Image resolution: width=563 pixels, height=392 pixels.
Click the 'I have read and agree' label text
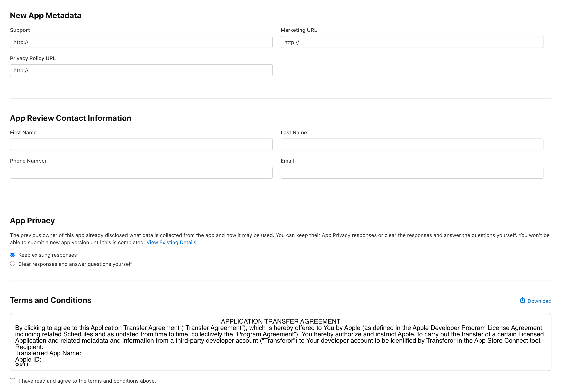pyautogui.click(x=87, y=381)
